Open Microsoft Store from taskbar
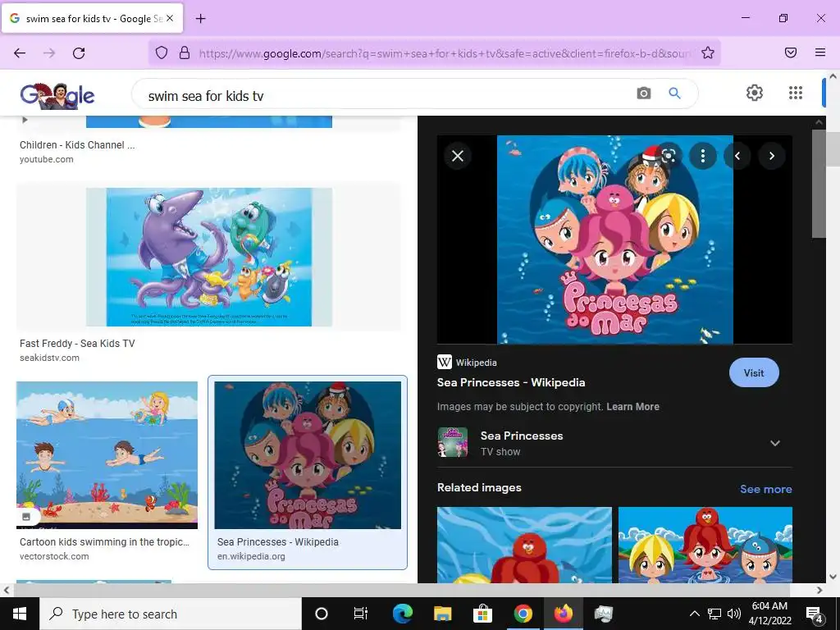The width and height of the screenshot is (840, 630). pos(482,614)
